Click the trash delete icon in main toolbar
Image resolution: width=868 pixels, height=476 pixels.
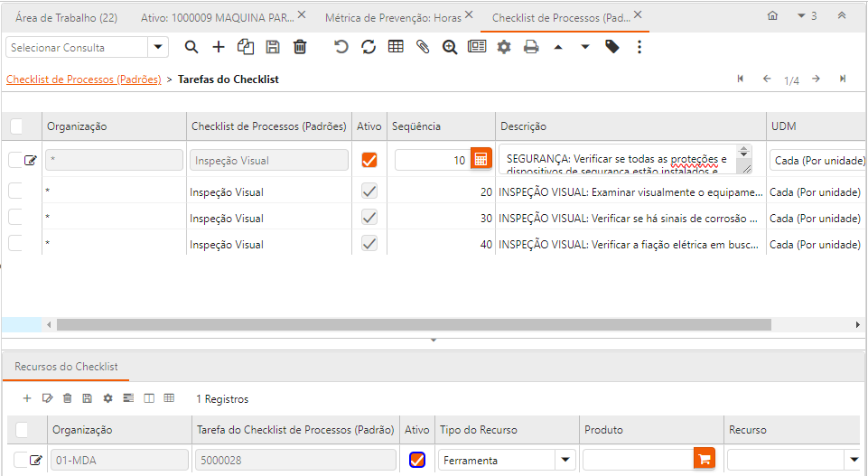click(x=300, y=47)
